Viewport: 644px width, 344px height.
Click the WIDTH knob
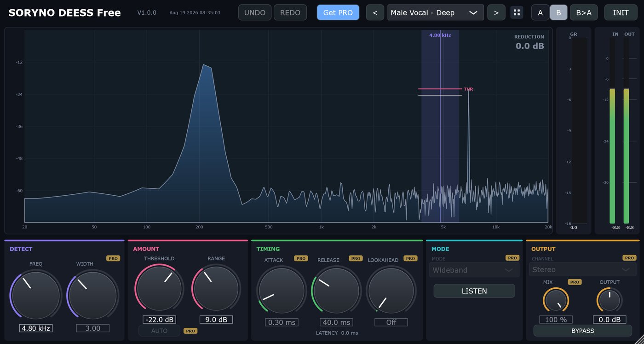tap(92, 295)
